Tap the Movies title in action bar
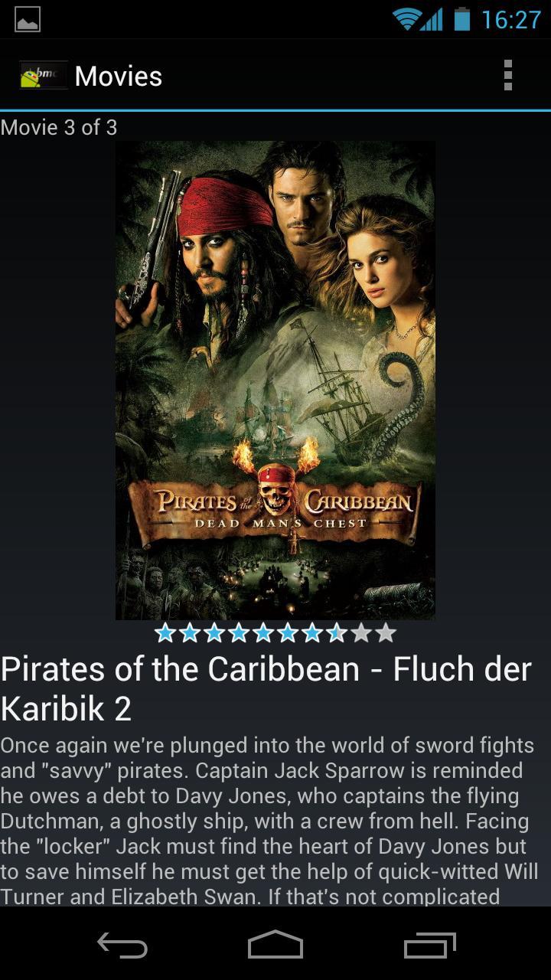Screen dimensions: 551x980 (119, 76)
